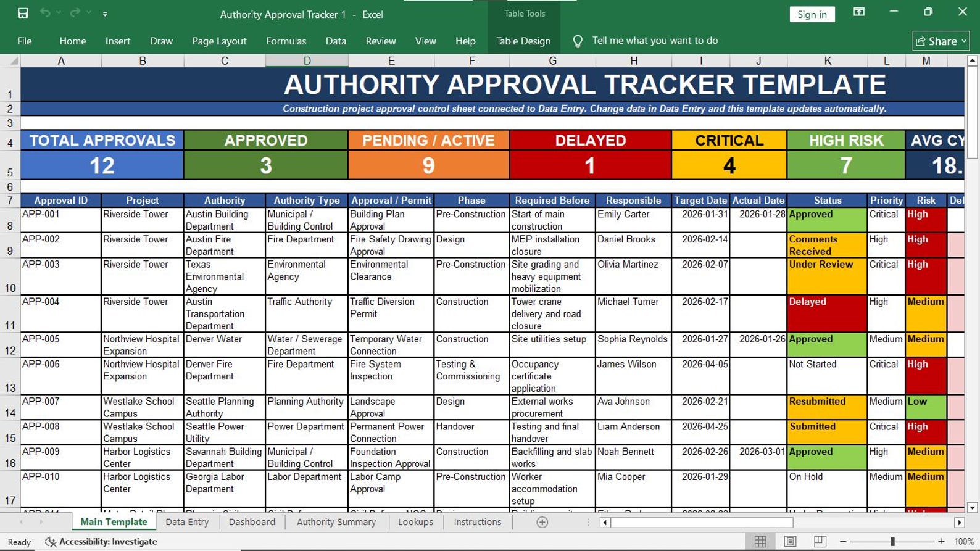980x551 pixels.
Task: Open the Draw ribbon tab
Action: (161, 41)
